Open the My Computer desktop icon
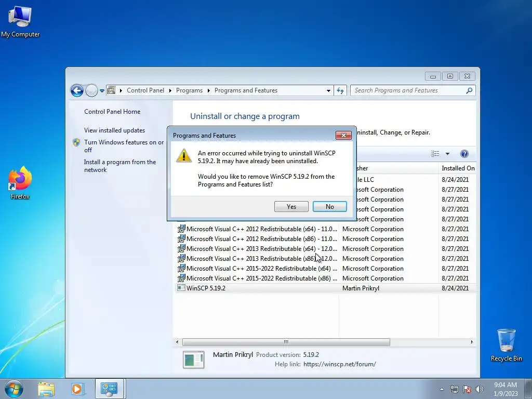The height and width of the screenshot is (399, 532). coord(20,22)
